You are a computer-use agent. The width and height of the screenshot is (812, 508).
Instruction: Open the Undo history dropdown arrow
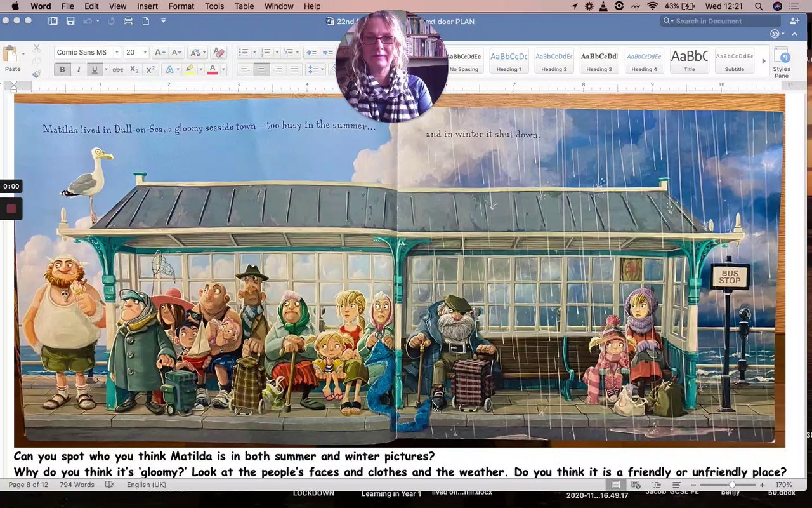coord(98,21)
